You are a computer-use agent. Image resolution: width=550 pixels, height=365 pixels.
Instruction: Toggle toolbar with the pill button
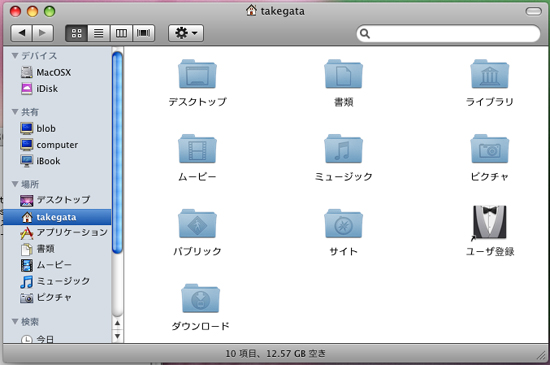click(x=534, y=12)
